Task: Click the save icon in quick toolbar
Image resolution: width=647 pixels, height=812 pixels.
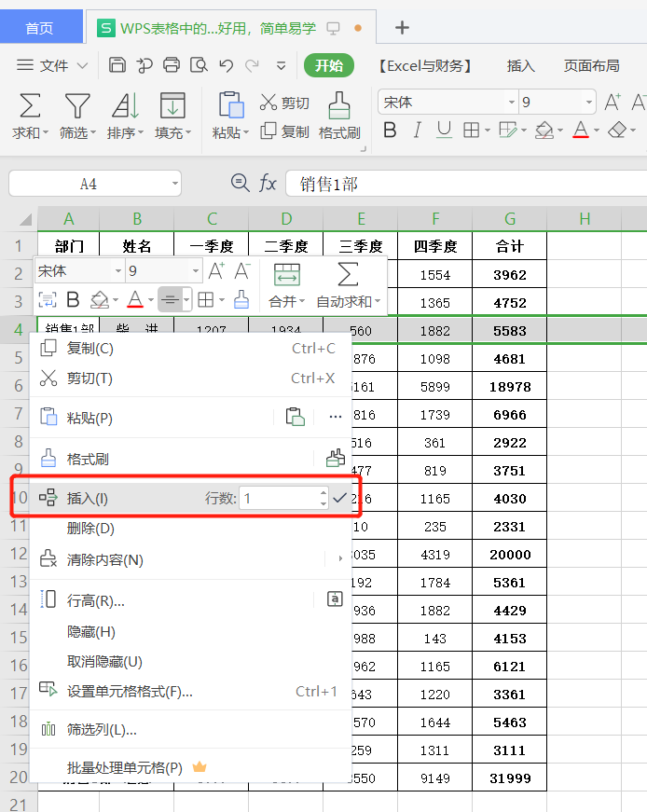Action: click(x=117, y=65)
